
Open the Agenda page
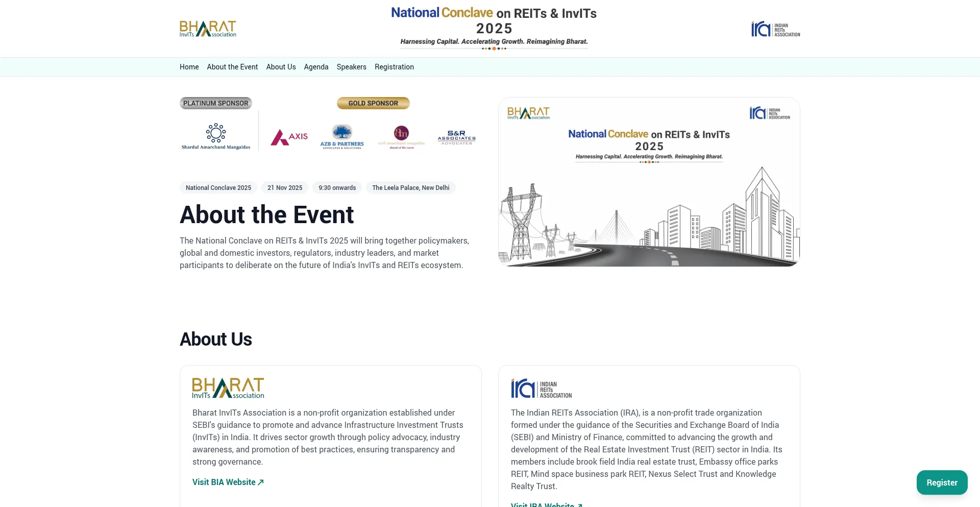pos(316,67)
